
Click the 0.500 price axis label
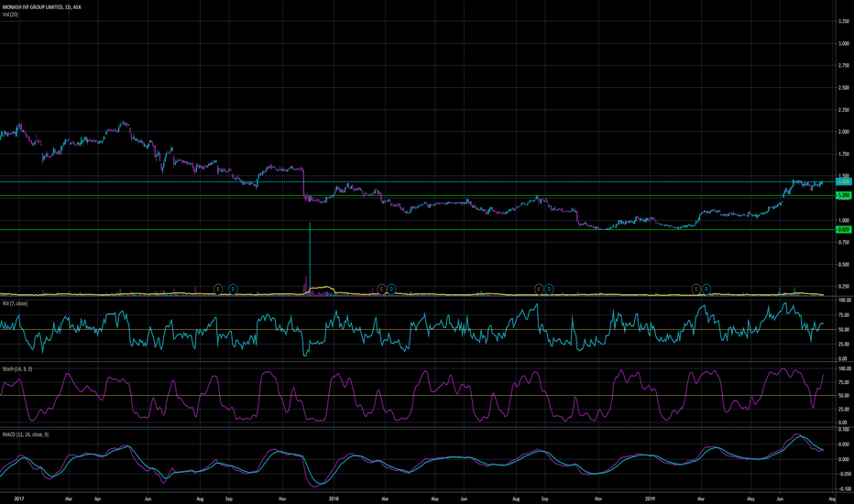(844, 264)
